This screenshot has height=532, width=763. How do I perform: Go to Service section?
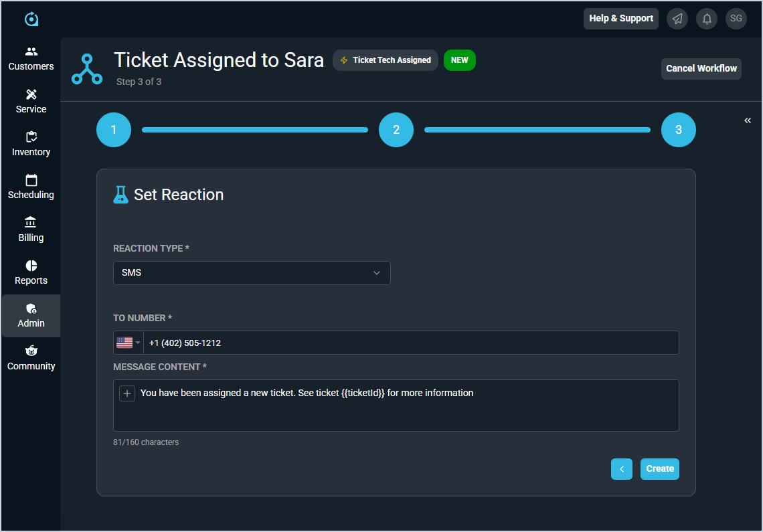click(x=31, y=101)
